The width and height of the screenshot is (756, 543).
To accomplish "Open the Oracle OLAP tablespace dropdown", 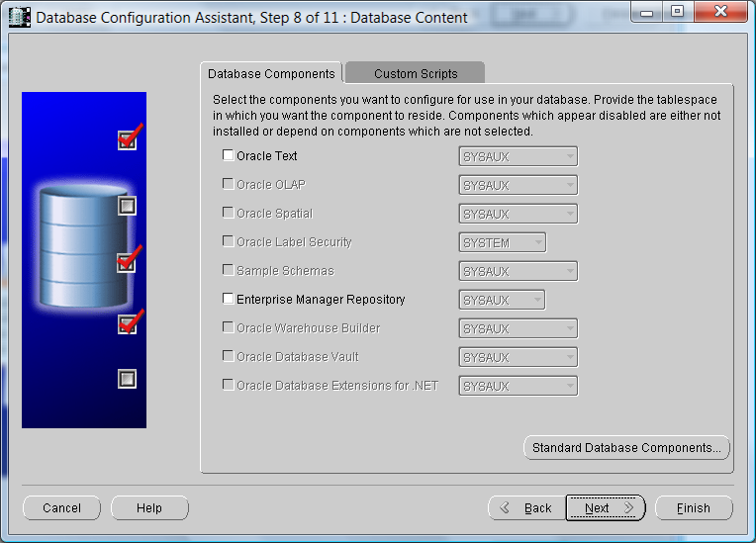I will tap(519, 185).
